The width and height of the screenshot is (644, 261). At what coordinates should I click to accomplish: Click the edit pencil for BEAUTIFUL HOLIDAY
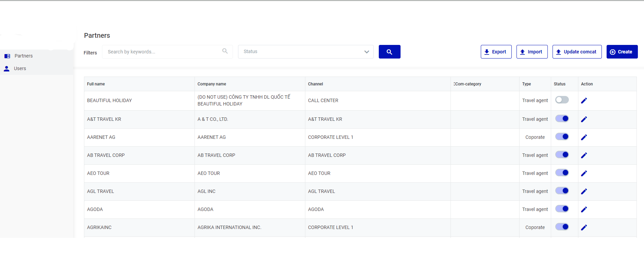coord(584,101)
